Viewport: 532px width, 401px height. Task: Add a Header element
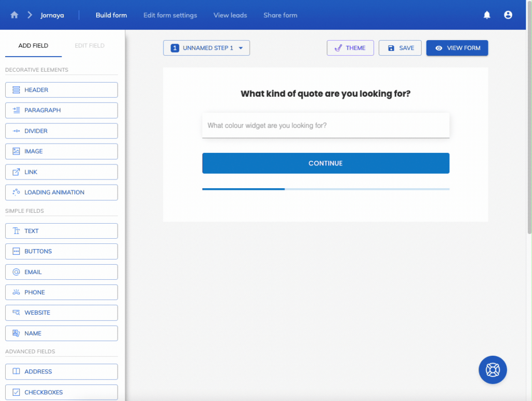coord(61,90)
